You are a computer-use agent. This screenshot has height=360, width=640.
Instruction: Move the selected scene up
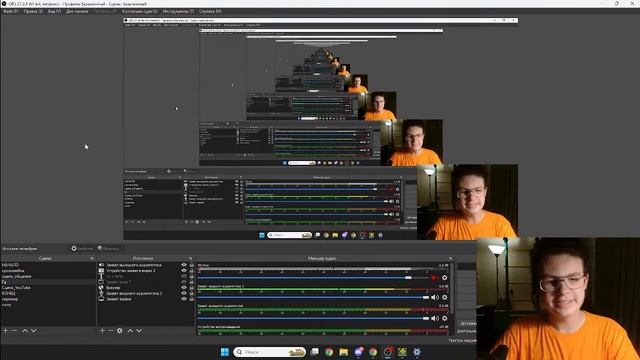pyautogui.click(x=25, y=331)
